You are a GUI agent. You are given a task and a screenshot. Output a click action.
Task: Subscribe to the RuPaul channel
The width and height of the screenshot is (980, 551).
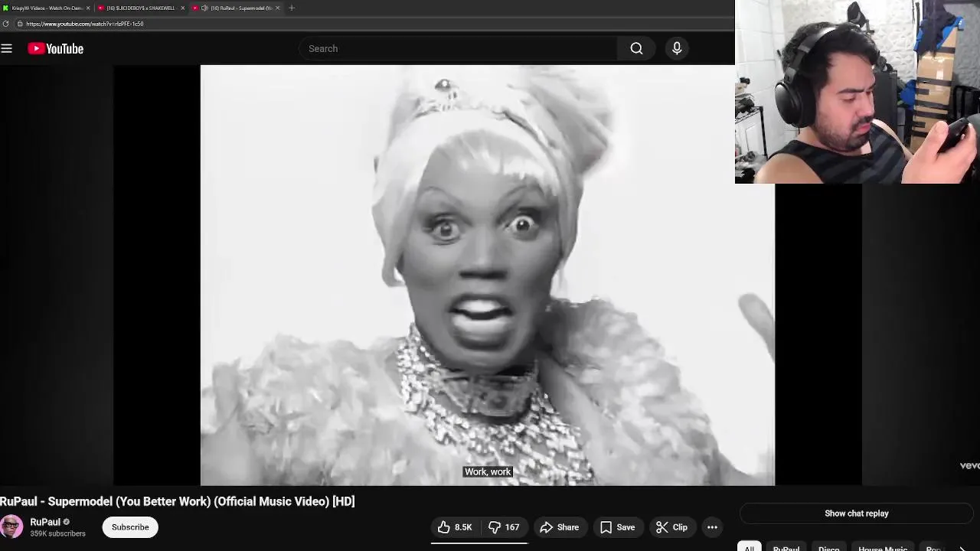click(x=130, y=527)
